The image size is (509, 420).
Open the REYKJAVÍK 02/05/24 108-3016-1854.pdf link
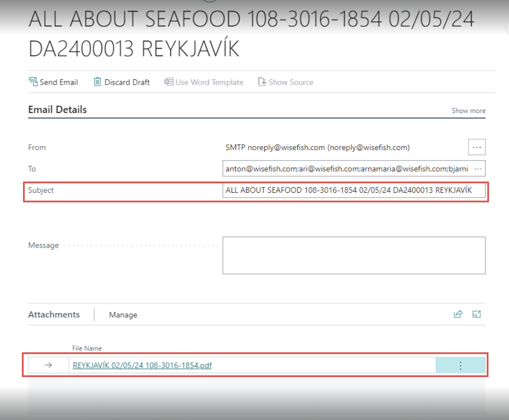click(142, 365)
